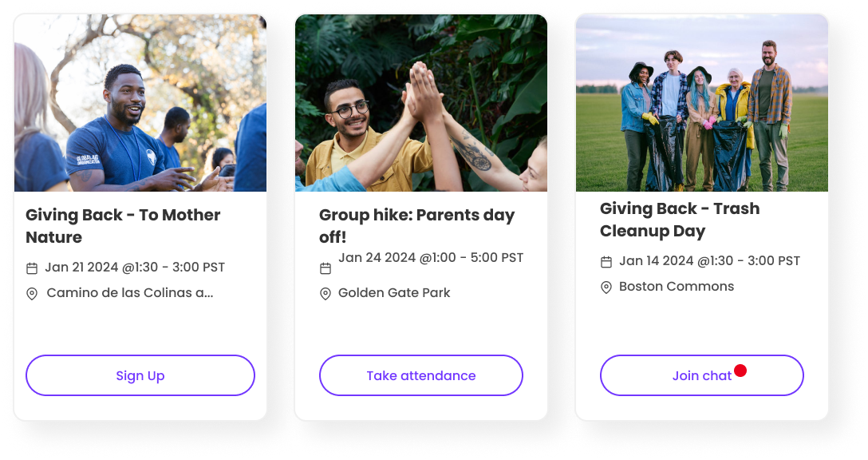Open the high-five hikers photo
The width and height of the screenshot is (868, 460).
[420, 103]
